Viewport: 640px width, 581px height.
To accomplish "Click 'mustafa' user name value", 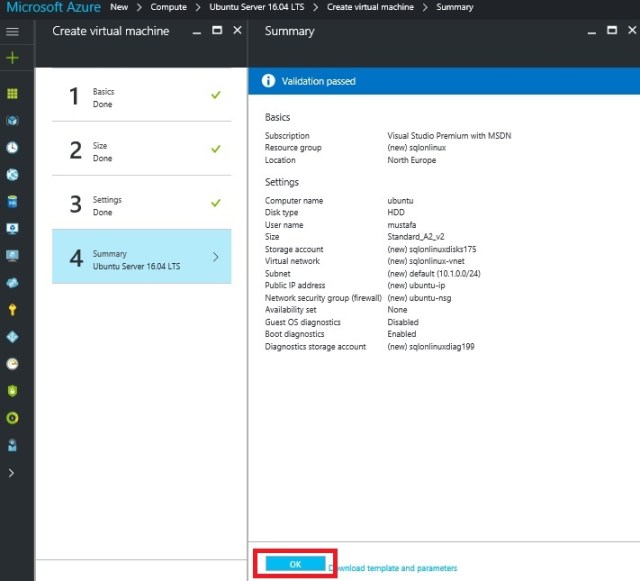I will [x=402, y=225].
